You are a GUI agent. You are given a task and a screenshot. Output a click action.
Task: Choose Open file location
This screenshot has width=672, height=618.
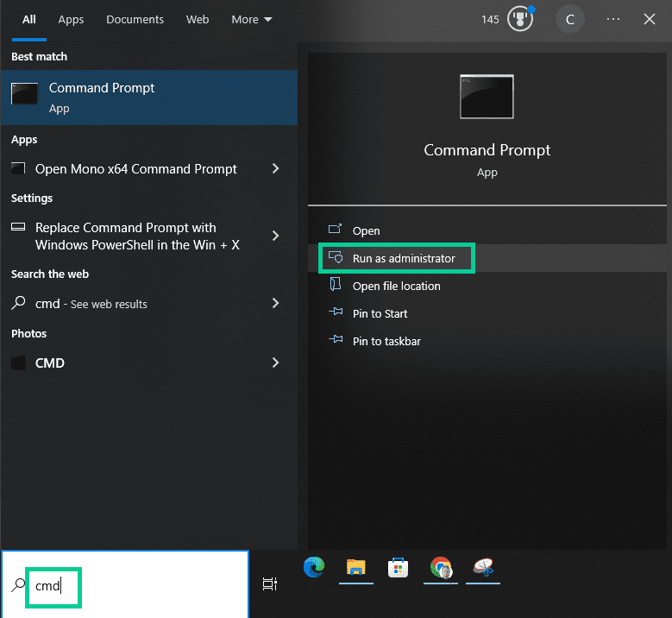(x=396, y=286)
